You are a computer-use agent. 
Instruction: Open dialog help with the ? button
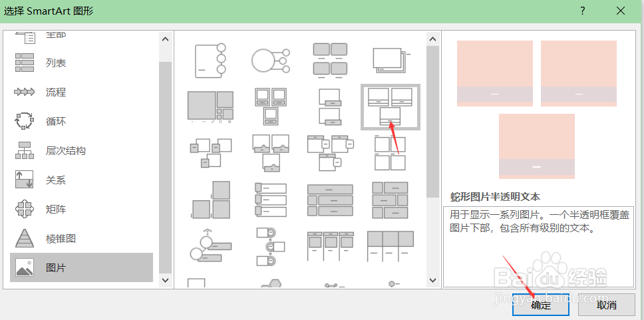click(x=582, y=11)
